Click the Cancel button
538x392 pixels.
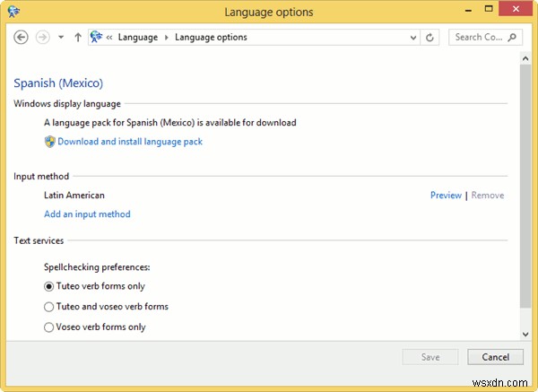click(x=496, y=357)
